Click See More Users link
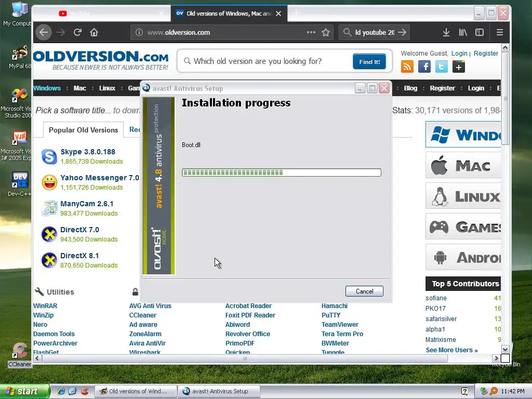 pyautogui.click(x=451, y=350)
